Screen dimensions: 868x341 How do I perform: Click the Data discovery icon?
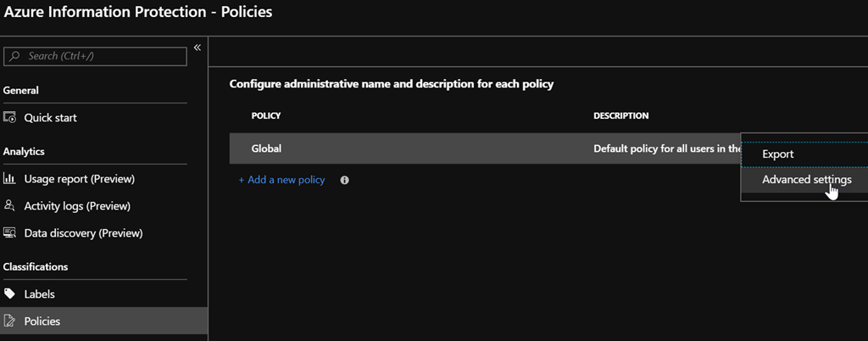point(10,232)
